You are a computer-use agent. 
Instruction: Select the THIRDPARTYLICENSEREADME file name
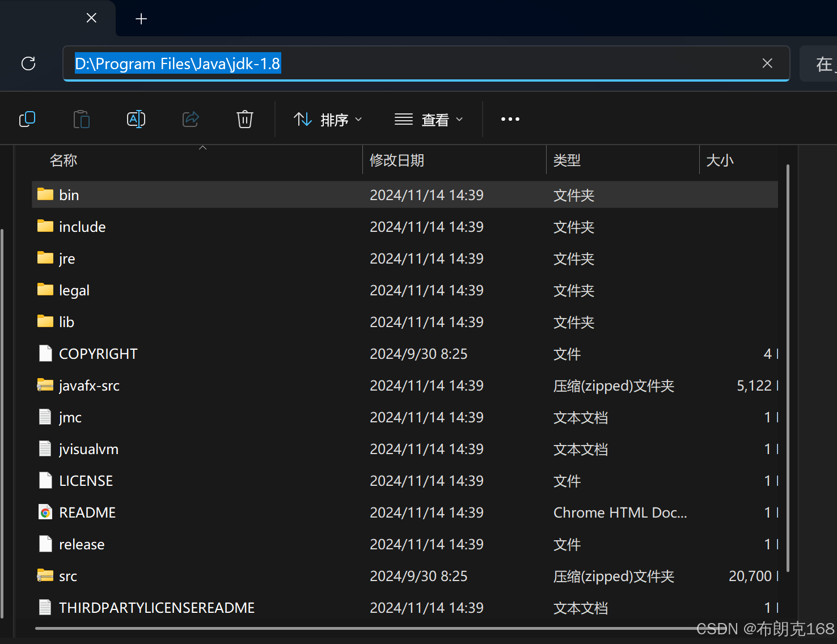(x=157, y=608)
